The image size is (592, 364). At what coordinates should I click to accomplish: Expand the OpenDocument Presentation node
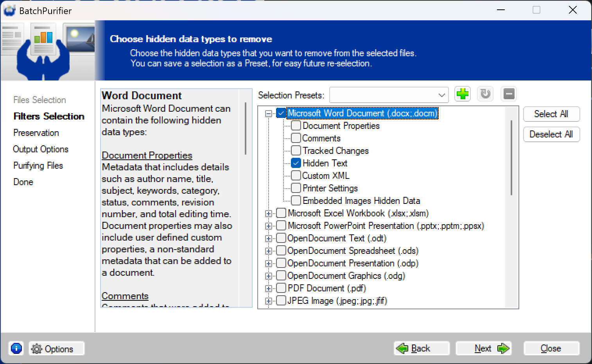click(269, 264)
